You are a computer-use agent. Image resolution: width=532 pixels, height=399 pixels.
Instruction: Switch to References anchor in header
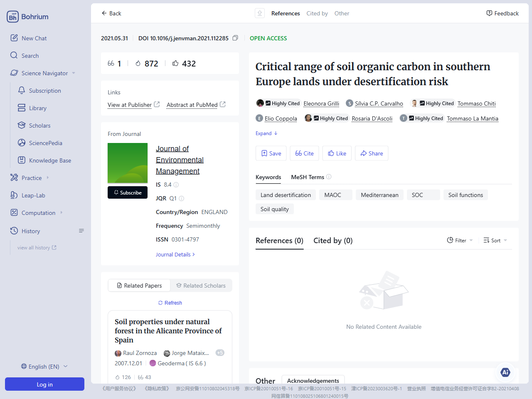[x=286, y=13]
